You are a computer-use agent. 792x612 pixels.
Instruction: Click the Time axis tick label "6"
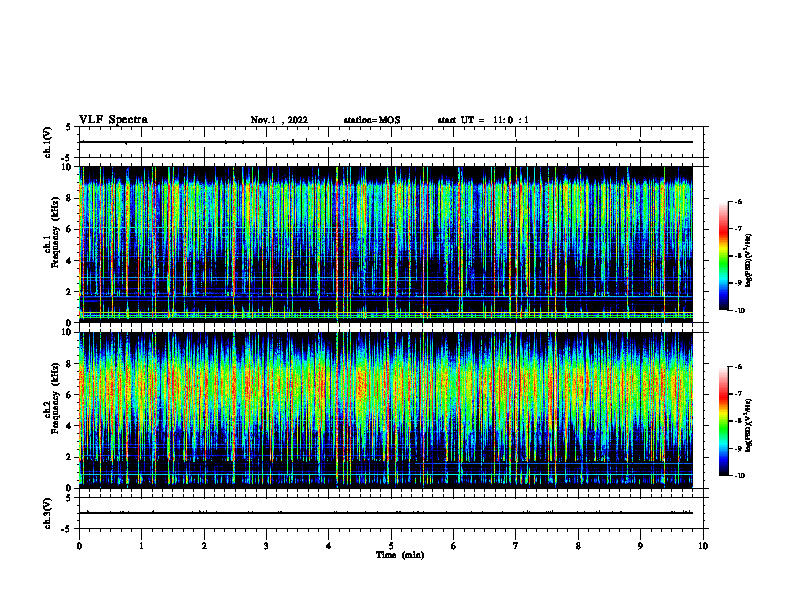pos(454,546)
